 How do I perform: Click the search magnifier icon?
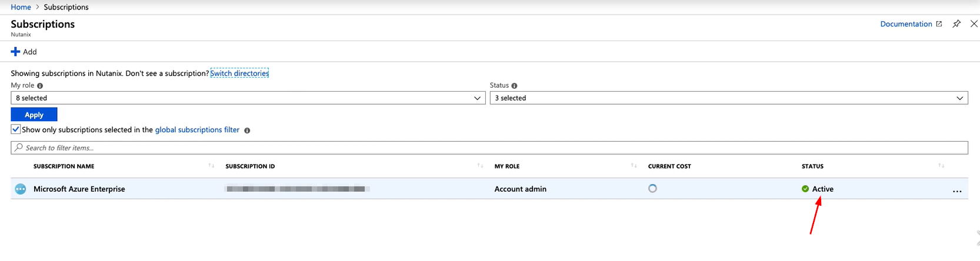pos(19,148)
